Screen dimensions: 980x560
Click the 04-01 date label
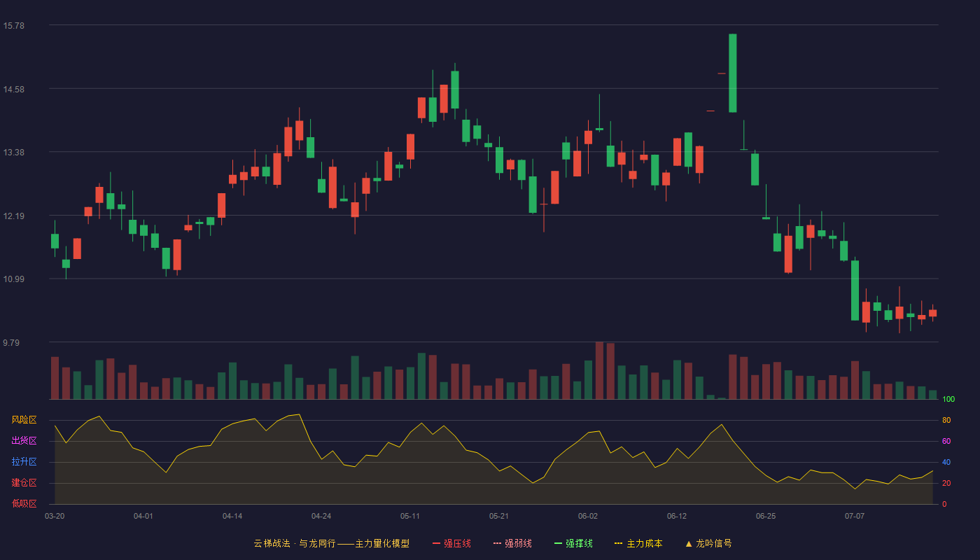point(143,516)
